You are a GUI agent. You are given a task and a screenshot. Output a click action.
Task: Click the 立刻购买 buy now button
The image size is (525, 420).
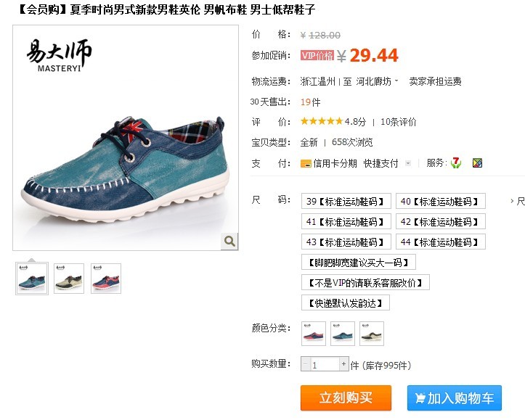(346, 398)
